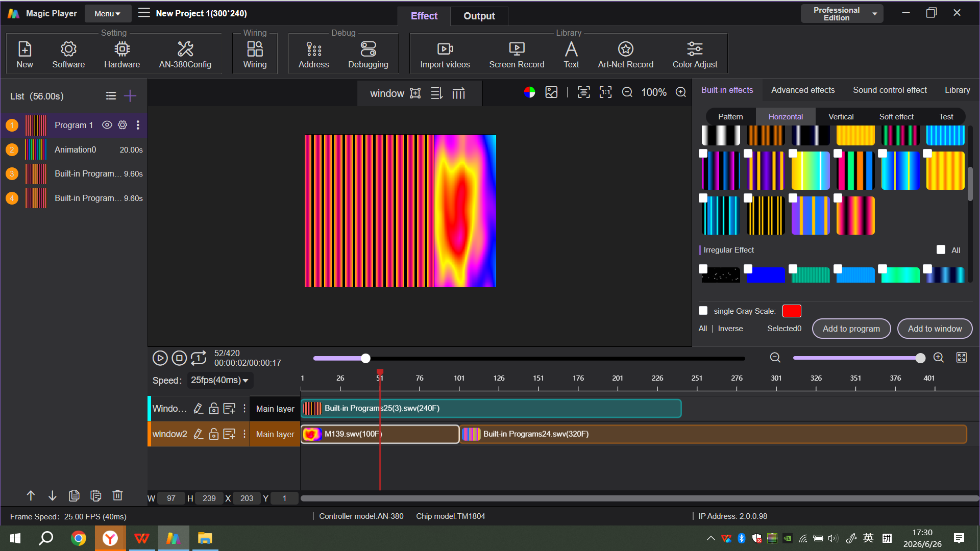The width and height of the screenshot is (980, 551).
Task: Click Inverse selection link
Action: coord(730,329)
